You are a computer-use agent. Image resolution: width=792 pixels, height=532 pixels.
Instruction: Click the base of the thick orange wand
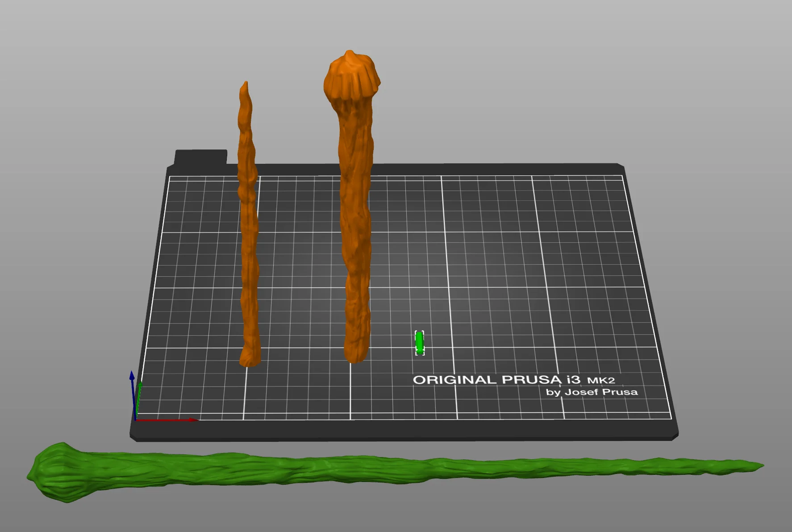356,352
